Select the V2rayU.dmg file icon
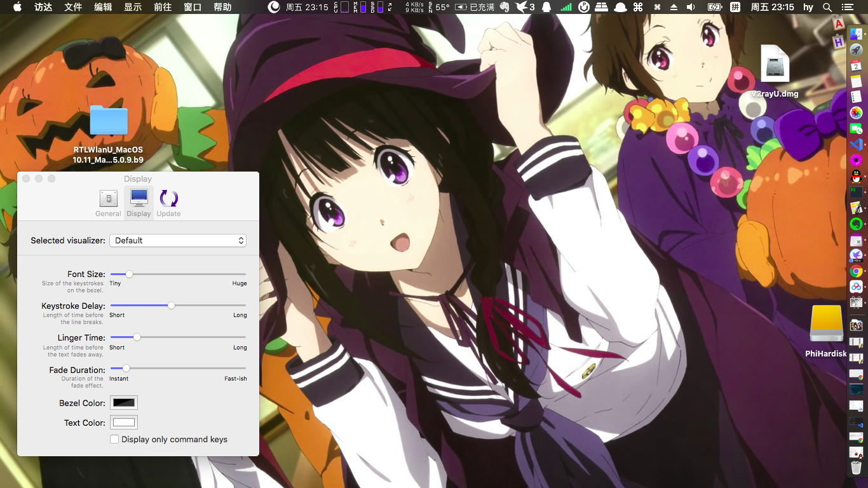The height and width of the screenshot is (488, 868). (775, 64)
